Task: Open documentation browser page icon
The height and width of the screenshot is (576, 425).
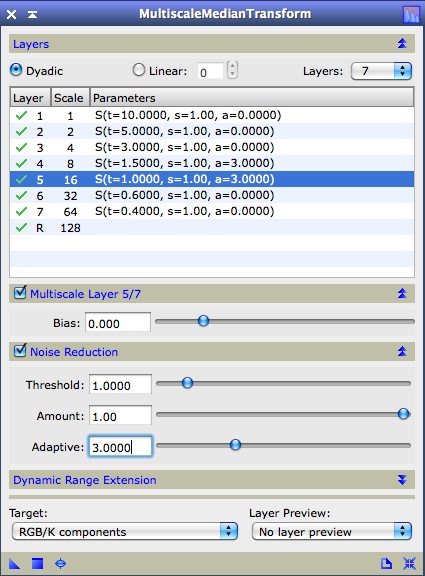Action: click(386, 563)
